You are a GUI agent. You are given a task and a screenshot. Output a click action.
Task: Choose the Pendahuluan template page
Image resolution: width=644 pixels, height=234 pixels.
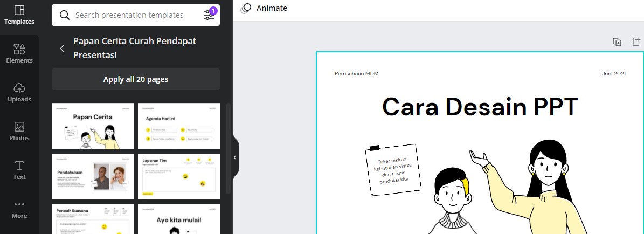(x=92, y=176)
